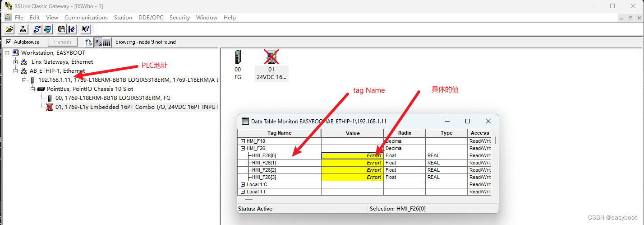Screen dimensions: 644x225
Task: Switch to large icons view
Action: pos(98,42)
